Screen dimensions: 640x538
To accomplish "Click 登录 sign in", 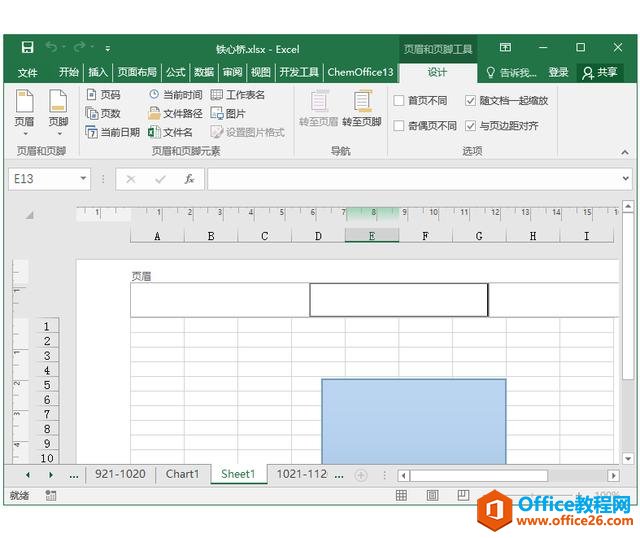I will tap(558, 73).
